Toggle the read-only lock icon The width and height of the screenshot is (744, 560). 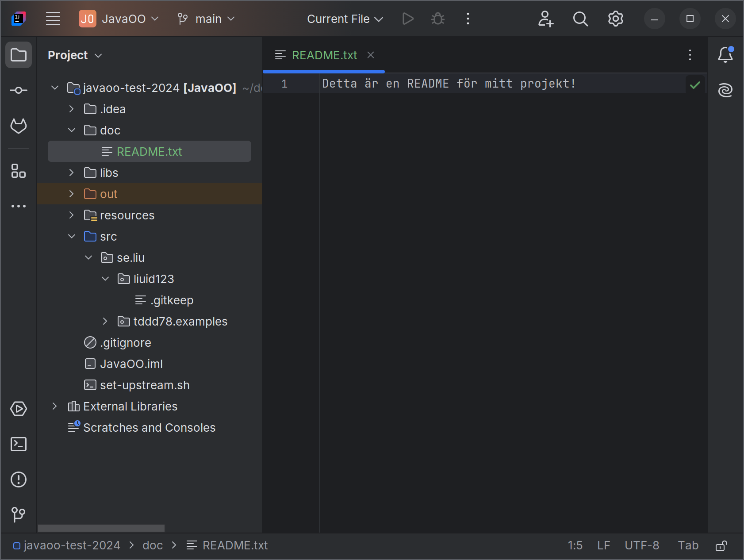pyautogui.click(x=721, y=546)
